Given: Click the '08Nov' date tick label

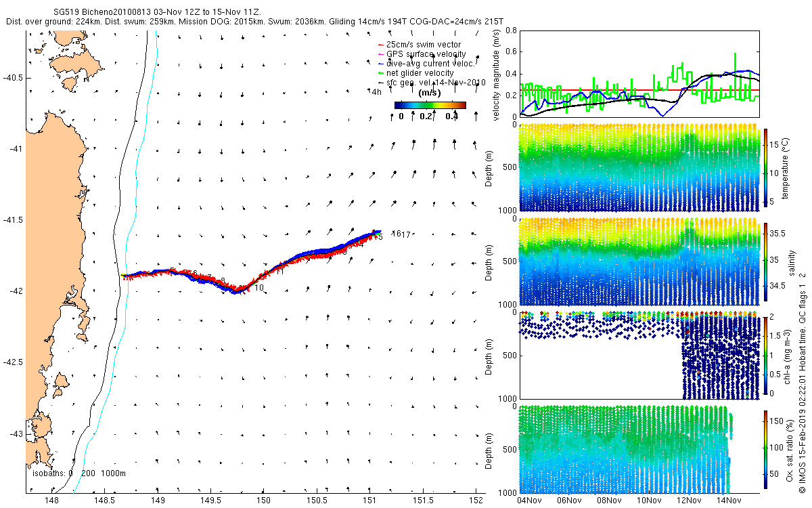Looking at the screenshot, I should [x=608, y=501].
